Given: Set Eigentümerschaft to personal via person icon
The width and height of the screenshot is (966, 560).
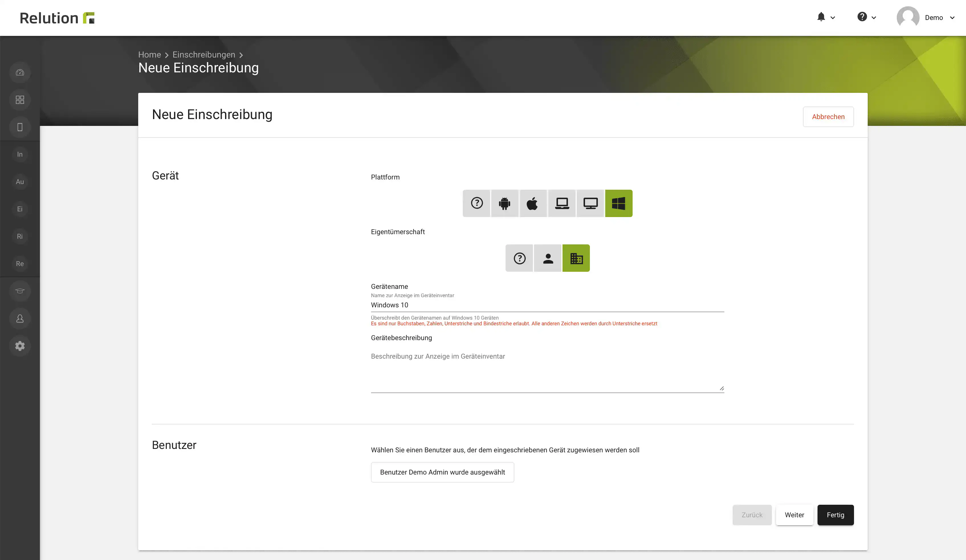Looking at the screenshot, I should pos(547,258).
